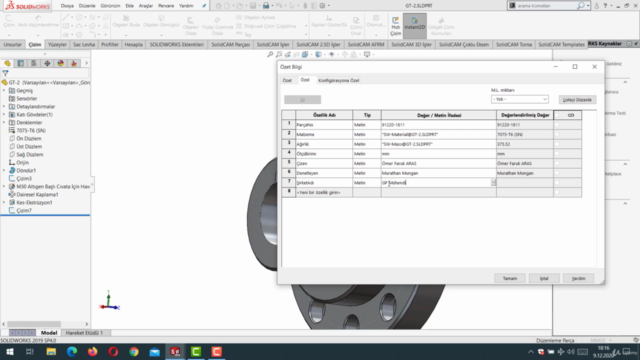Open the Mail app from the taskbar
This screenshot has height=360, width=640.
tap(155, 351)
